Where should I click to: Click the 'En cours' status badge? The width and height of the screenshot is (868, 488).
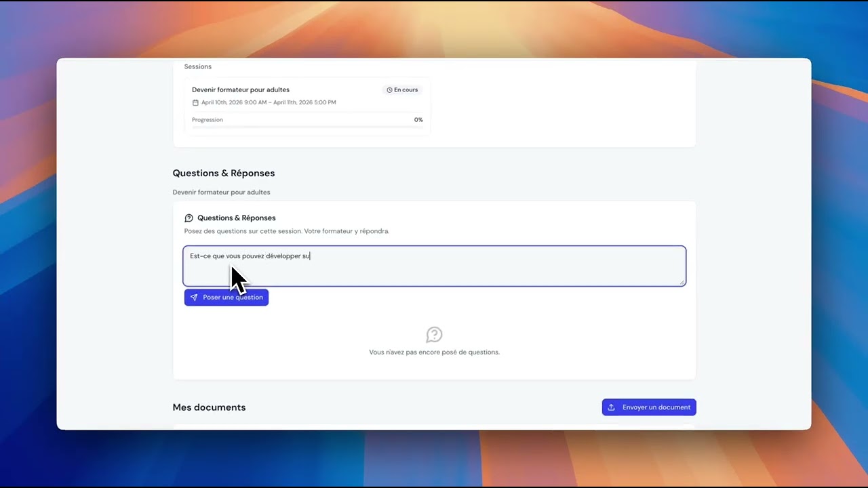[x=402, y=89]
